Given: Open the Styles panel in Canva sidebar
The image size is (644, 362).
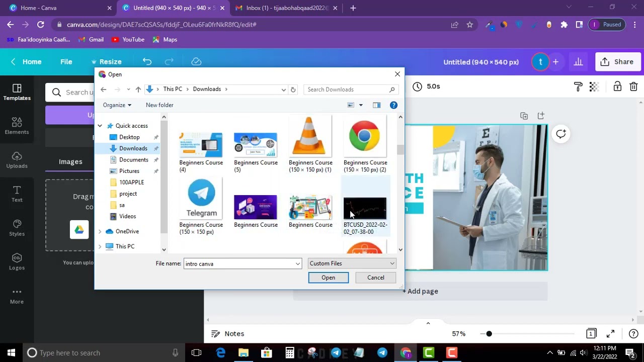Looking at the screenshot, I should pyautogui.click(x=17, y=228).
